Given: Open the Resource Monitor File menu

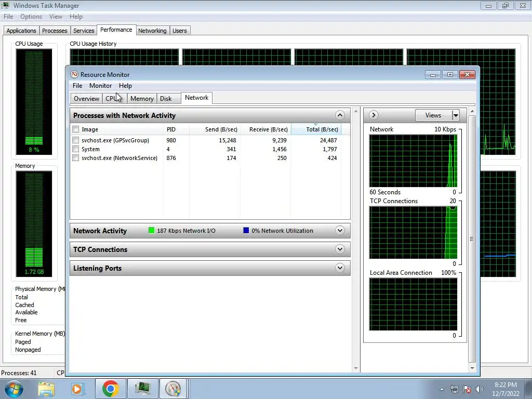Looking at the screenshot, I should [77, 86].
